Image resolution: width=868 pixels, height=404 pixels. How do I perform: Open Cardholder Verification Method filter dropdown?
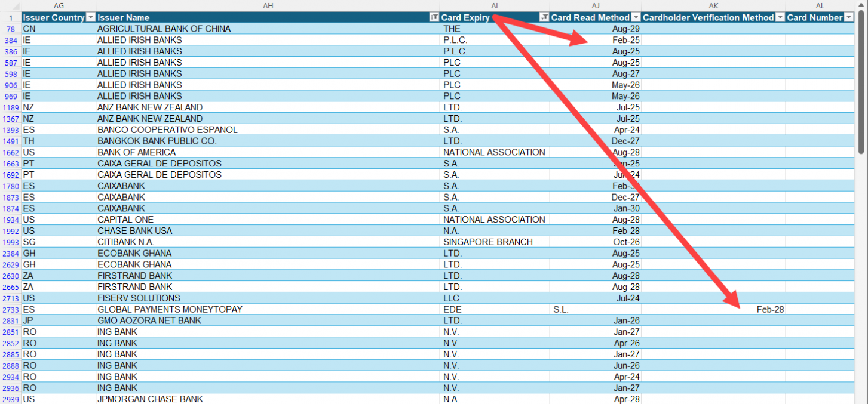point(780,18)
